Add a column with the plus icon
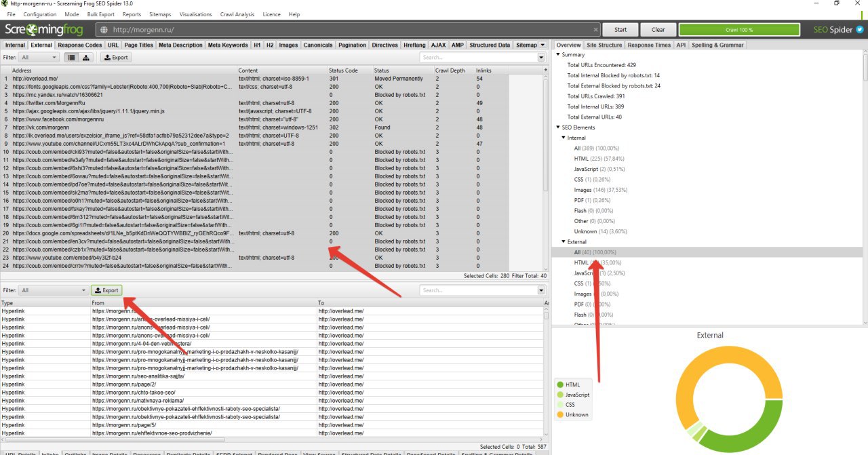This screenshot has height=455, width=868. click(x=547, y=71)
